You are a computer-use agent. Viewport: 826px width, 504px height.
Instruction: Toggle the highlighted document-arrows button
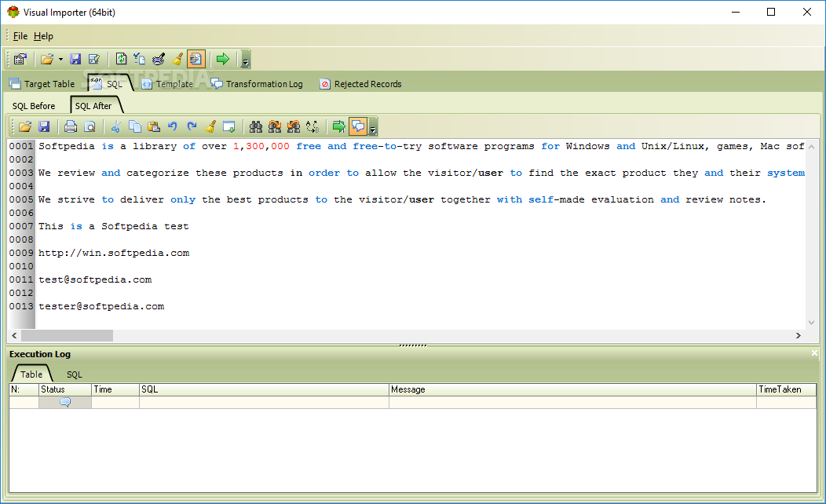point(196,59)
